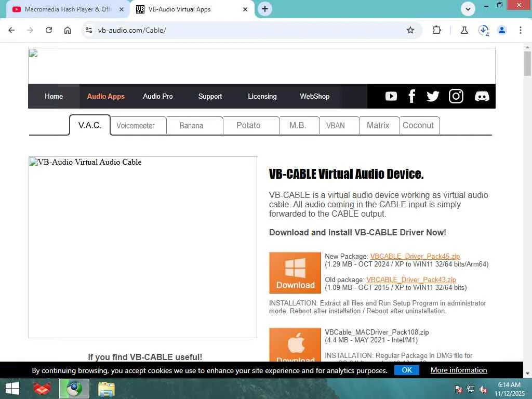This screenshot has width=532, height=399.
Task: Click the VB-Audio Virtual Audio Cable image
Action: pos(143,247)
